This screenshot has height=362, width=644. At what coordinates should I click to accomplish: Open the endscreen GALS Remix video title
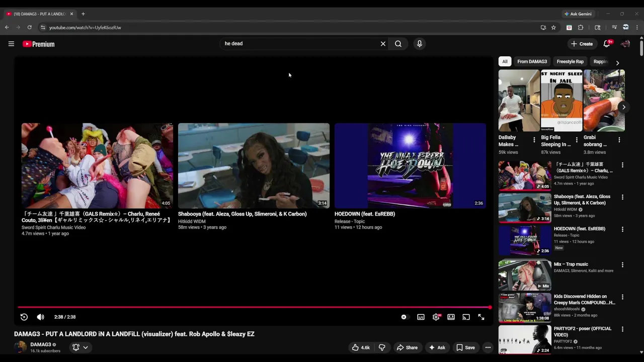pyautogui.click(x=96, y=217)
